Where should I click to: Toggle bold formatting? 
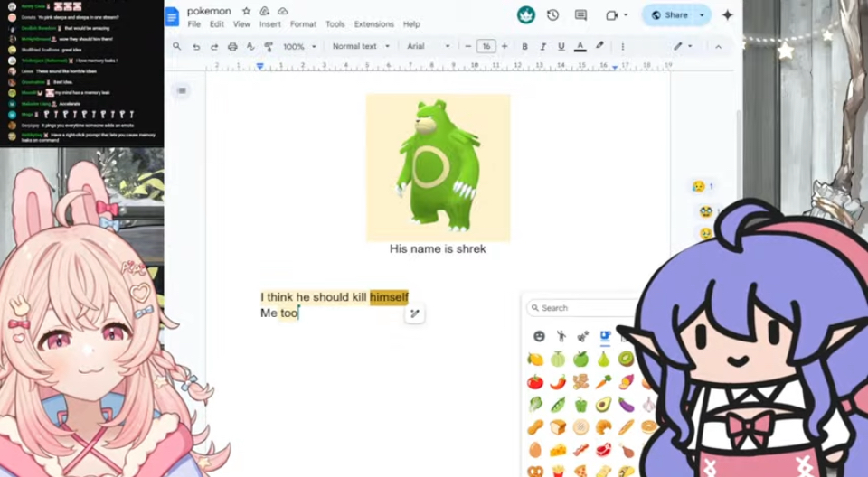click(x=525, y=46)
